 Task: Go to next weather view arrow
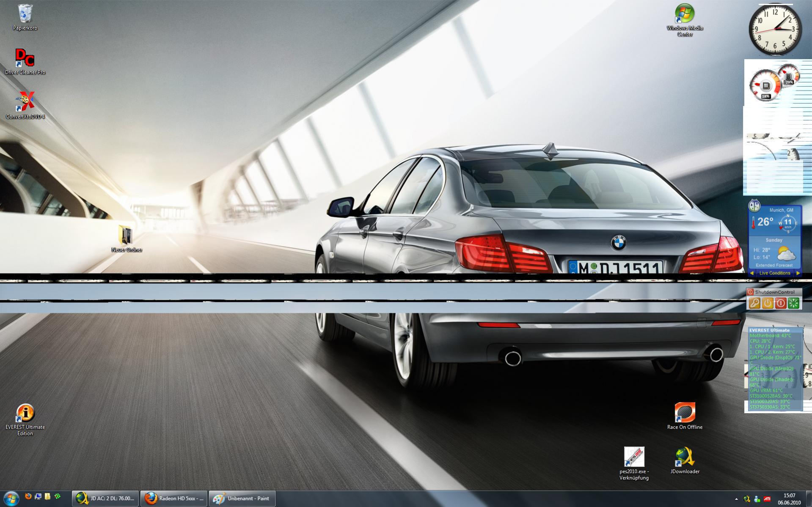pyautogui.click(x=798, y=273)
